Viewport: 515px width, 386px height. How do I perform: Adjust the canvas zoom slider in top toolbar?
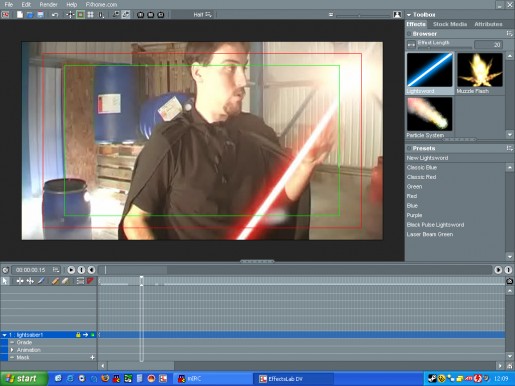[363, 15]
